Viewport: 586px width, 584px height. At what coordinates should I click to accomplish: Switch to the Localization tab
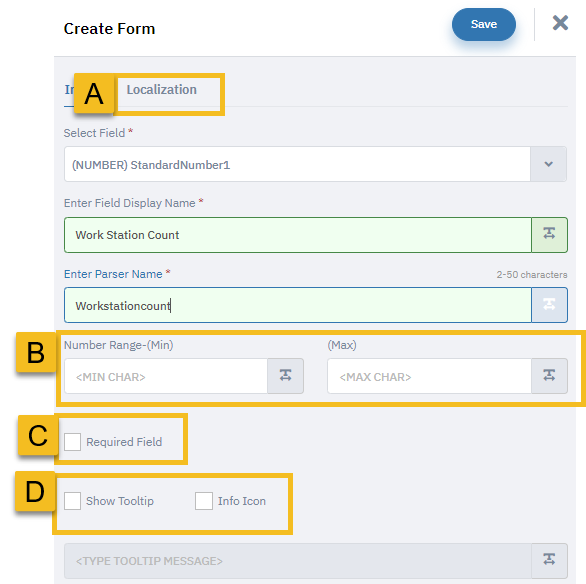coord(161,90)
